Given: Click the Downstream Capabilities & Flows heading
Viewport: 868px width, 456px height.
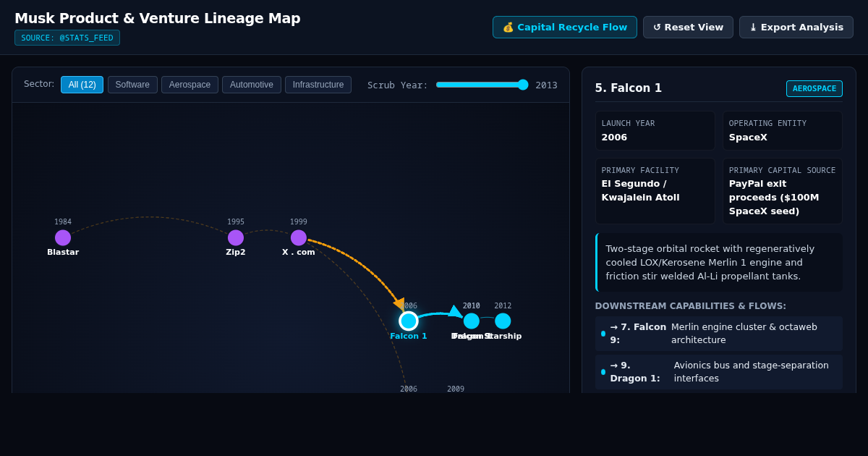Looking at the screenshot, I should (x=691, y=306).
